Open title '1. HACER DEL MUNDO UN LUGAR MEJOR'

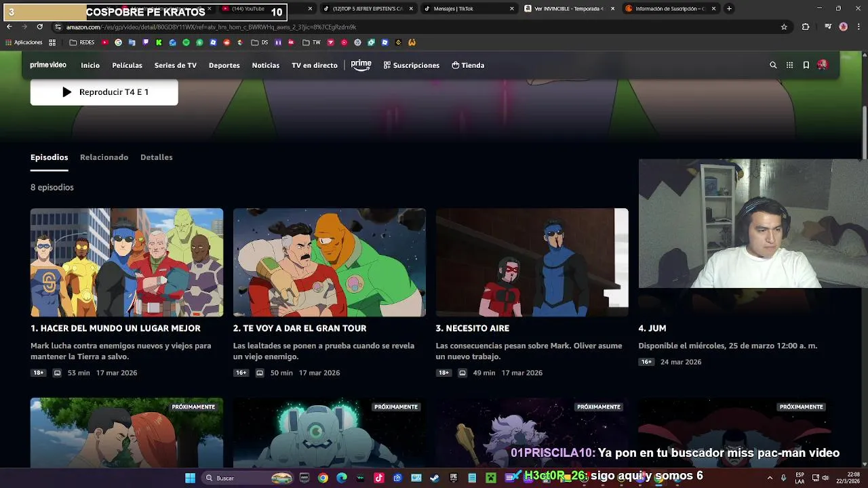(x=115, y=328)
